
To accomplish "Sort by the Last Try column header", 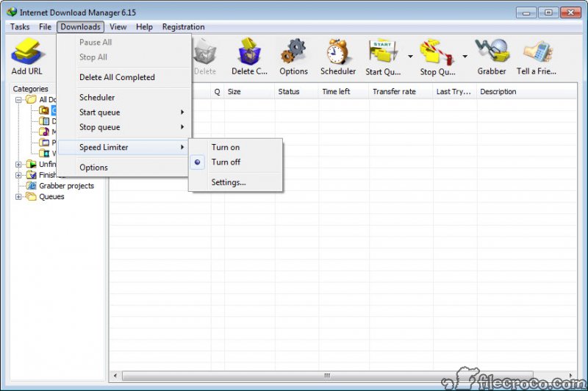I will [x=454, y=91].
